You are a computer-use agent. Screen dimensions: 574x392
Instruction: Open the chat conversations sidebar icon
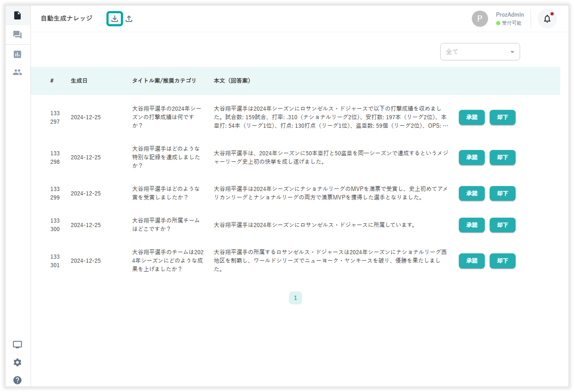(x=17, y=35)
